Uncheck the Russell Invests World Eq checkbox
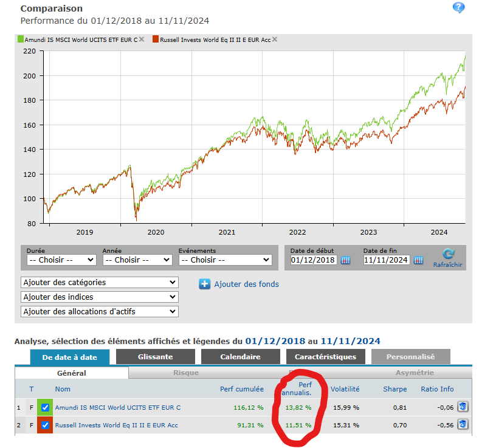Viewport: 479px width, 448px height. click(45, 425)
